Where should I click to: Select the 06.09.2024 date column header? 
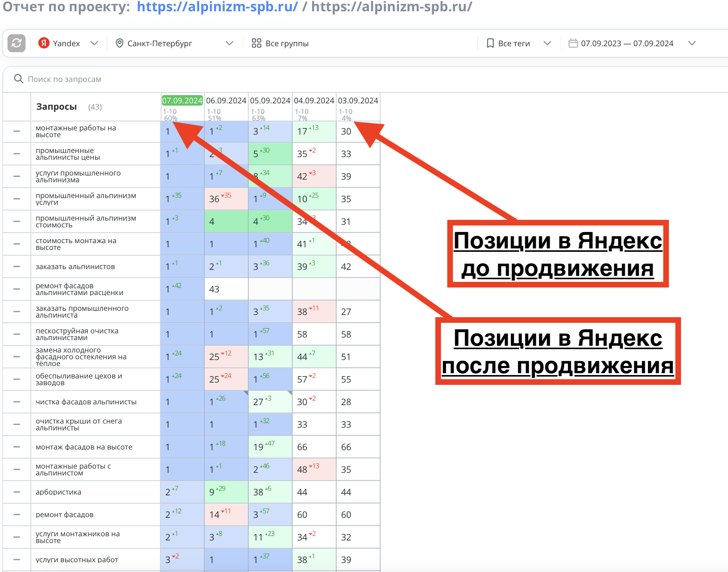[x=226, y=100]
